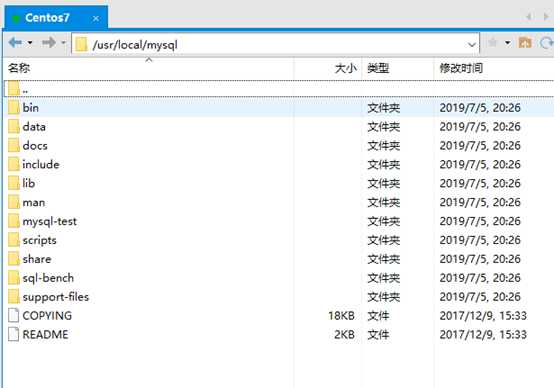Image resolution: width=554 pixels, height=388 pixels.
Task: Click the COPYING modified date 2017/12/9, 15:33
Action: [x=483, y=316]
